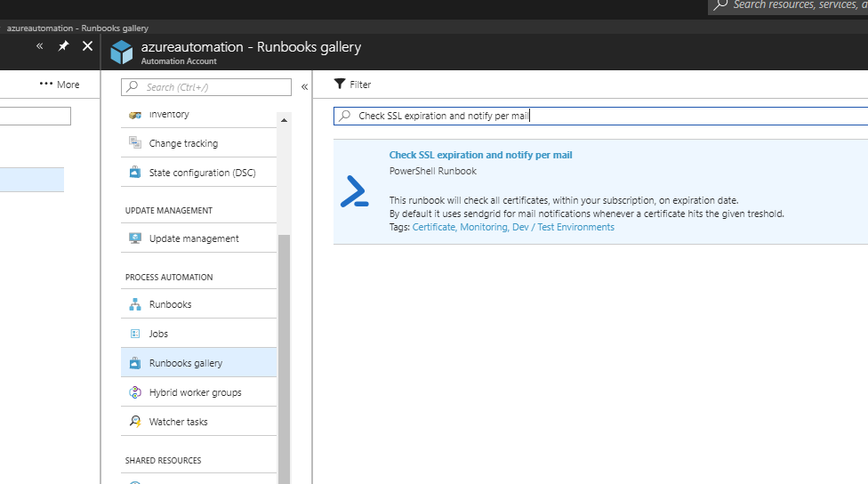Open the Runbooks gallery menu item
Viewport: 868px width, 484px height.
click(186, 363)
